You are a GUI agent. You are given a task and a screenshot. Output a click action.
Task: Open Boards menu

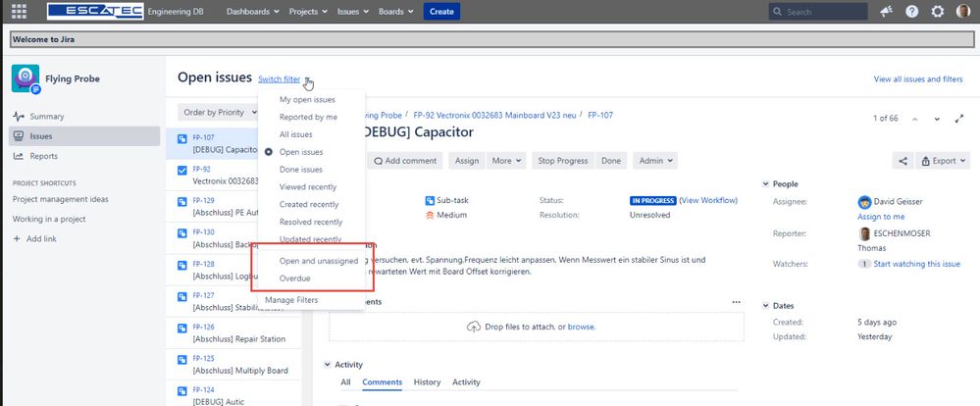click(x=395, y=11)
